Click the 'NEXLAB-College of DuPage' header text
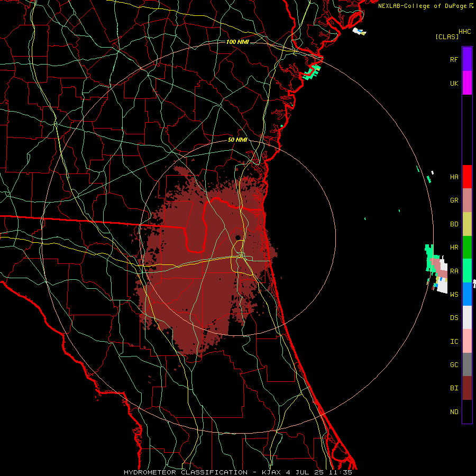Image resolution: width=476 pixels, height=476 pixels. [x=423, y=6]
